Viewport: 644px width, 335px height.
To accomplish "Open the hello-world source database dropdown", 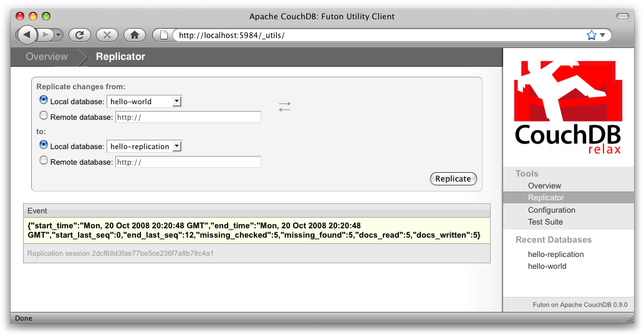I will (x=144, y=102).
